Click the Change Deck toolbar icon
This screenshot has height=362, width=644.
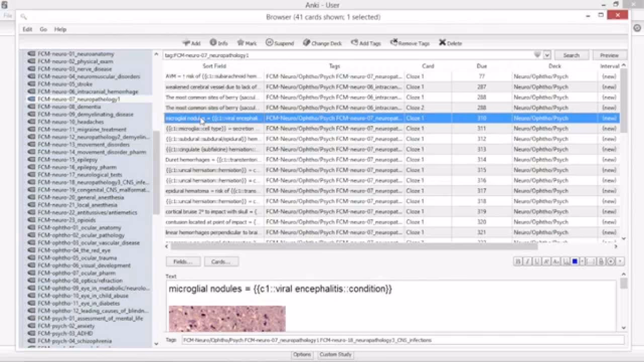tap(322, 43)
